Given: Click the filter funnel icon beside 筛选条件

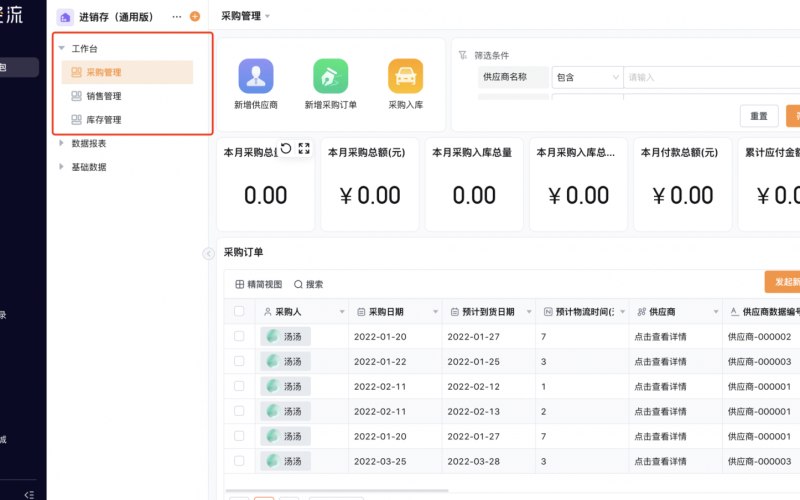Looking at the screenshot, I should click(463, 55).
